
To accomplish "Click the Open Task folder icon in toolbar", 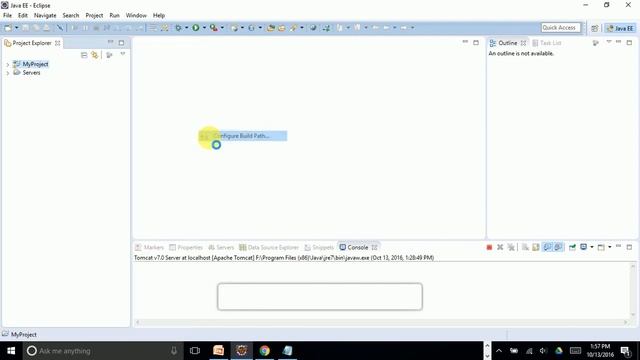I will tap(282, 28).
